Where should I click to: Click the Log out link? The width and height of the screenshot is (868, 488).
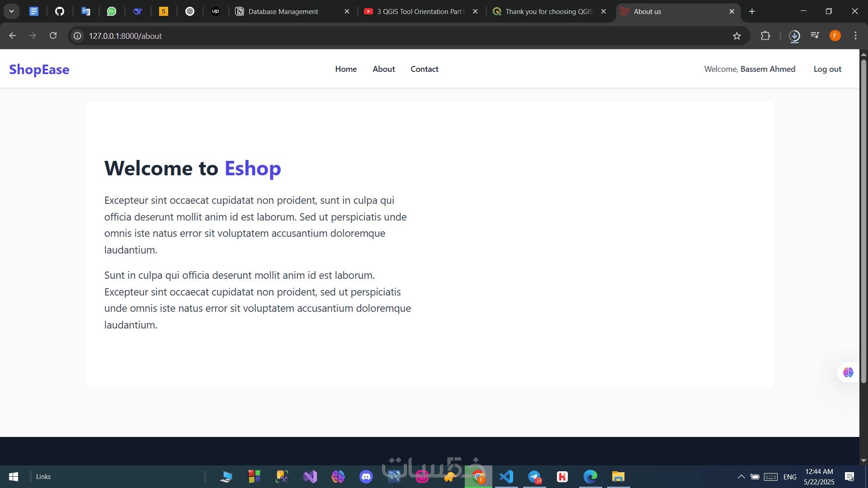pos(827,69)
